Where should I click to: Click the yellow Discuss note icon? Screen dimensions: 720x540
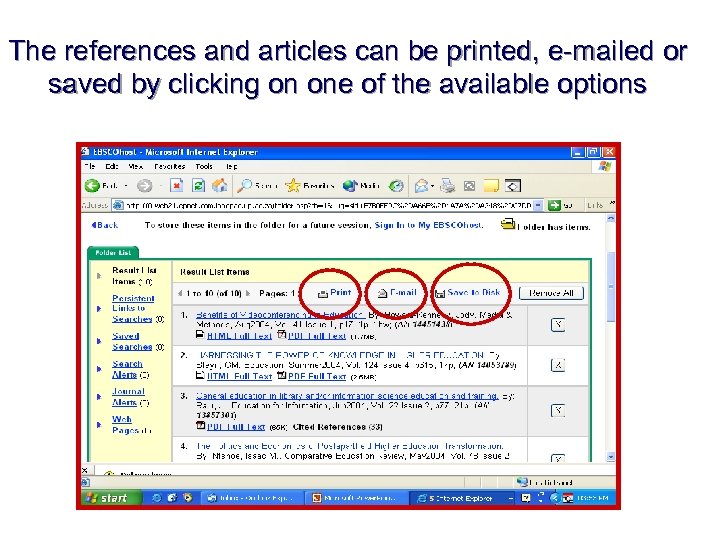coord(491,186)
